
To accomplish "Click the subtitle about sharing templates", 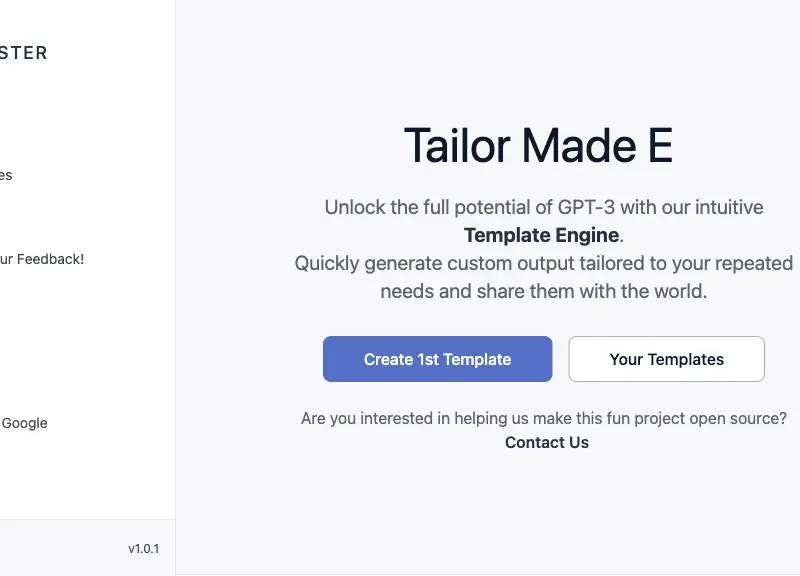I will coord(543,277).
